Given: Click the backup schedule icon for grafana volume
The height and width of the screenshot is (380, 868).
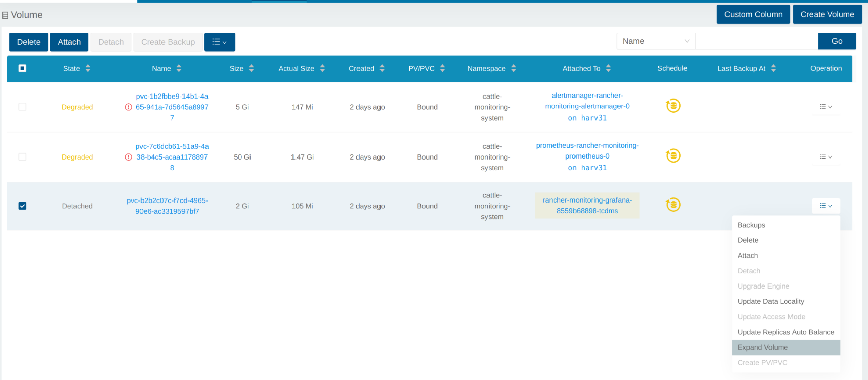Looking at the screenshot, I should pyautogui.click(x=673, y=205).
